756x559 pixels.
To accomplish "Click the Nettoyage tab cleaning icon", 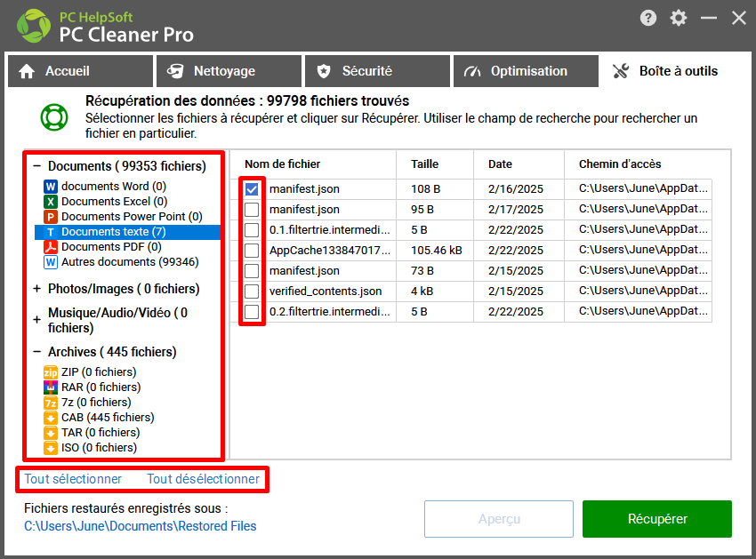I will click(175, 71).
